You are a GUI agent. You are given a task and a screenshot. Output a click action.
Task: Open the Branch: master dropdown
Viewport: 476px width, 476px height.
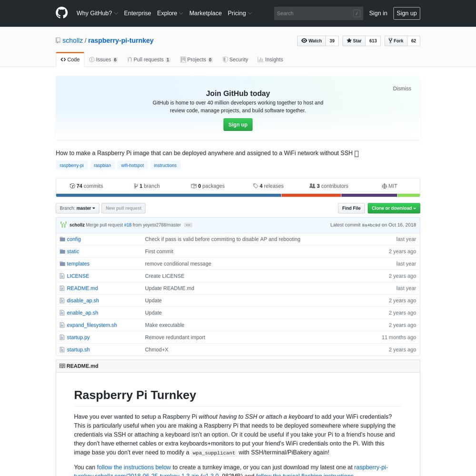click(x=78, y=208)
